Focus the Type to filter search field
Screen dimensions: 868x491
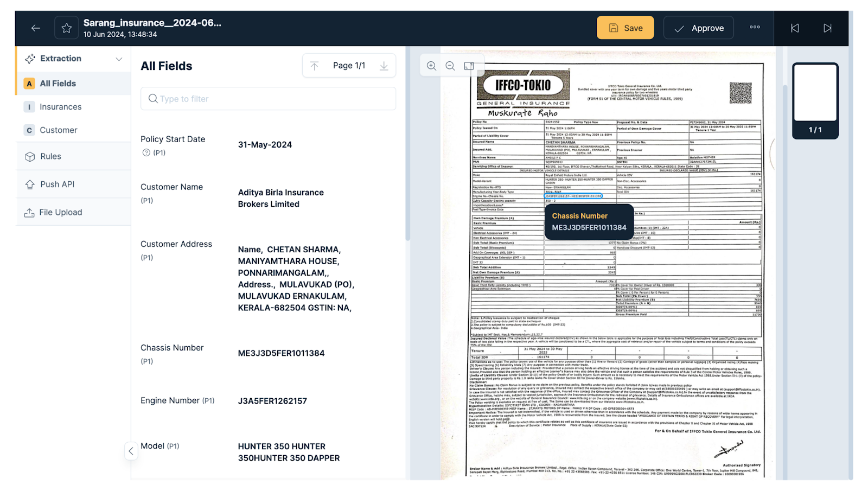(268, 99)
